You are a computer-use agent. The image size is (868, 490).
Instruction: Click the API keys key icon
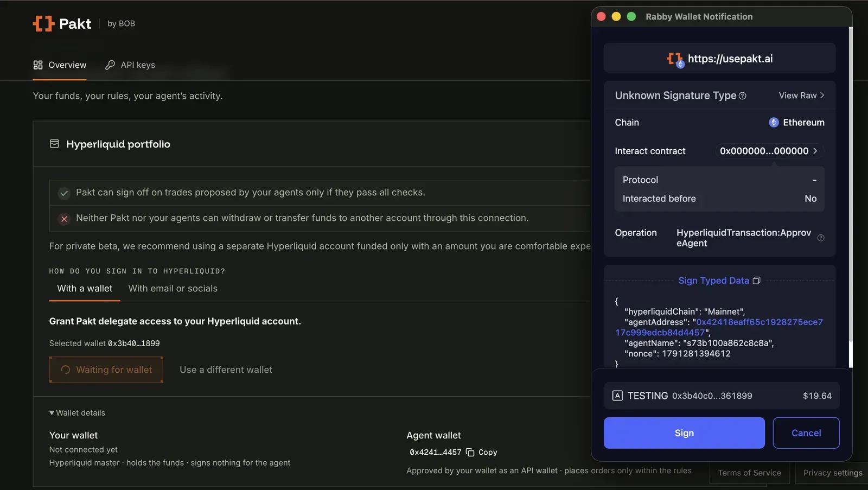click(110, 65)
